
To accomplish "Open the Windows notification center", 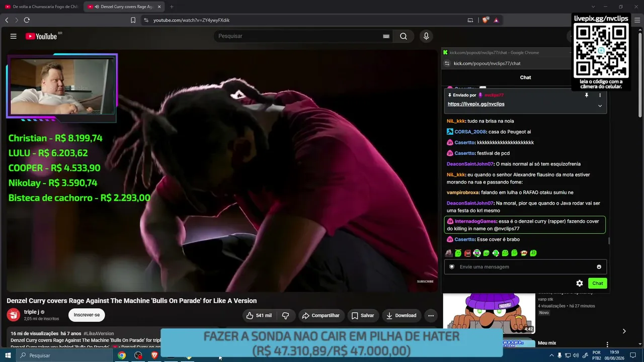I will (632, 355).
